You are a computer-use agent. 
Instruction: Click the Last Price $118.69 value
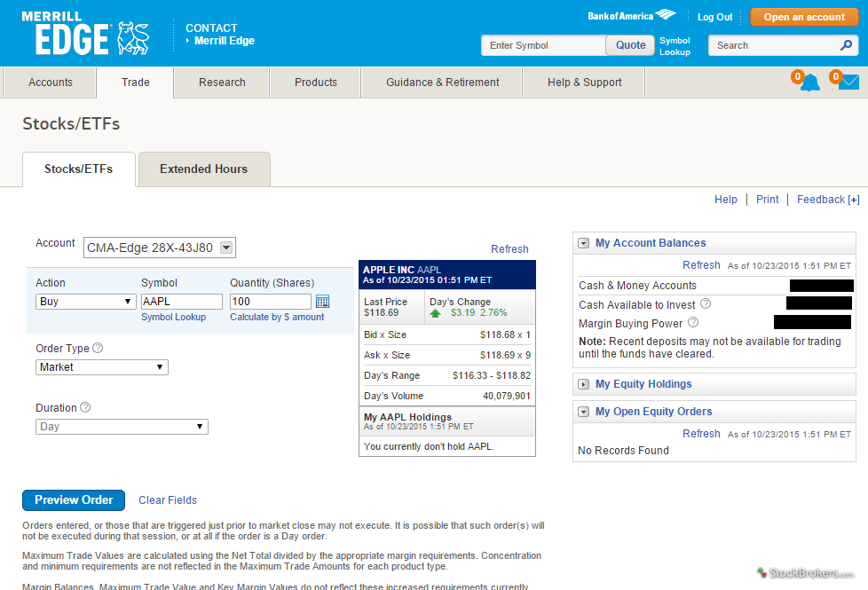point(382,312)
